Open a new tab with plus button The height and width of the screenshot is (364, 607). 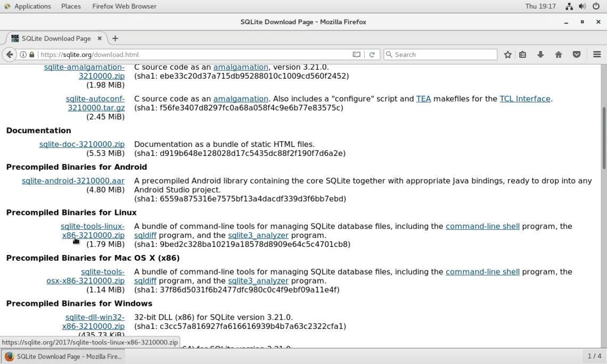pos(115,38)
